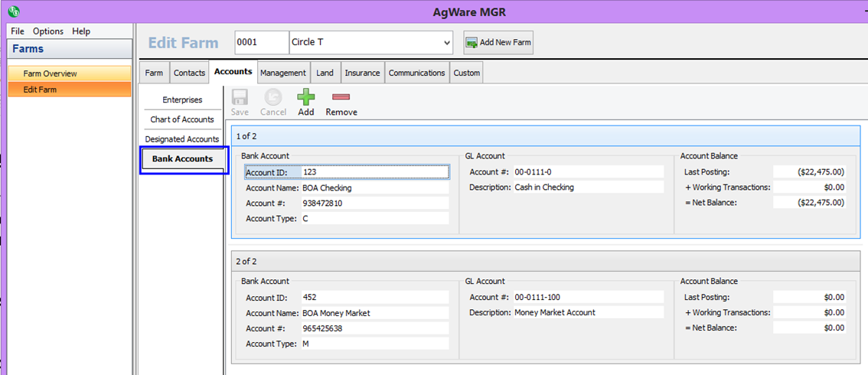This screenshot has width=868, height=375.
Task: Open Chart of Accounts section
Action: [182, 119]
